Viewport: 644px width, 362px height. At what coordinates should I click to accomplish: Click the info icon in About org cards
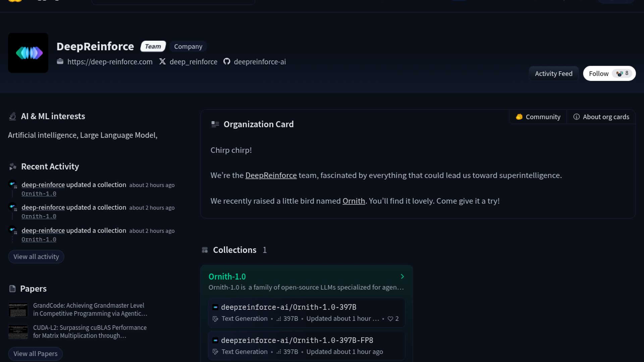576,117
